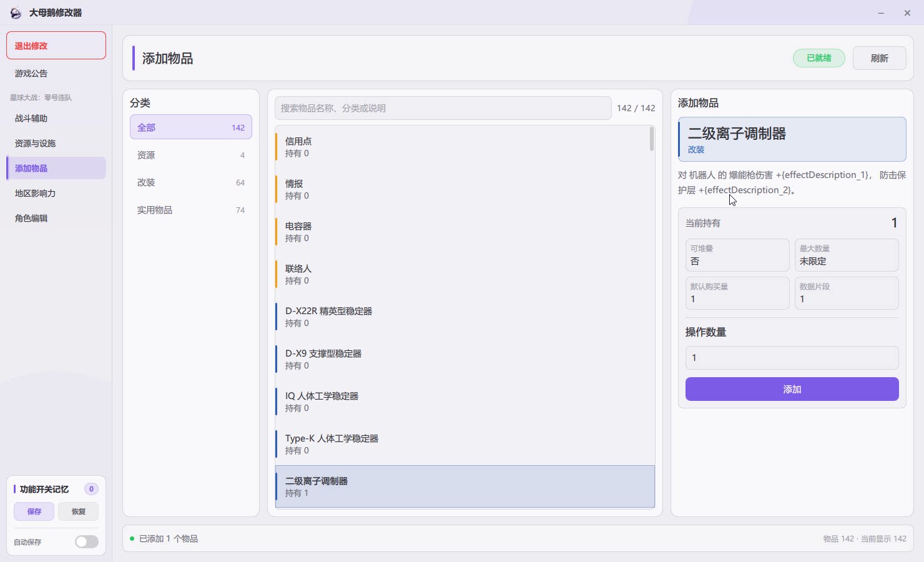
Task: Select 二级离子调制器 row in list
Action: 465,486
